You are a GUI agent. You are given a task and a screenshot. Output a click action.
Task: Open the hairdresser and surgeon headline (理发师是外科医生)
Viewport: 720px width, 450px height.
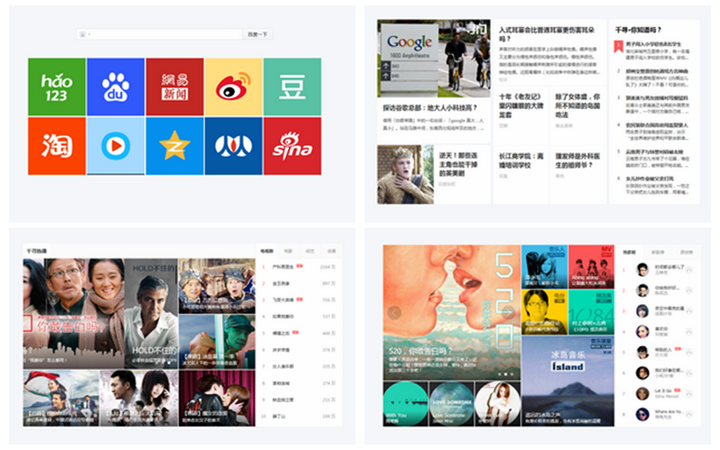[x=578, y=161]
